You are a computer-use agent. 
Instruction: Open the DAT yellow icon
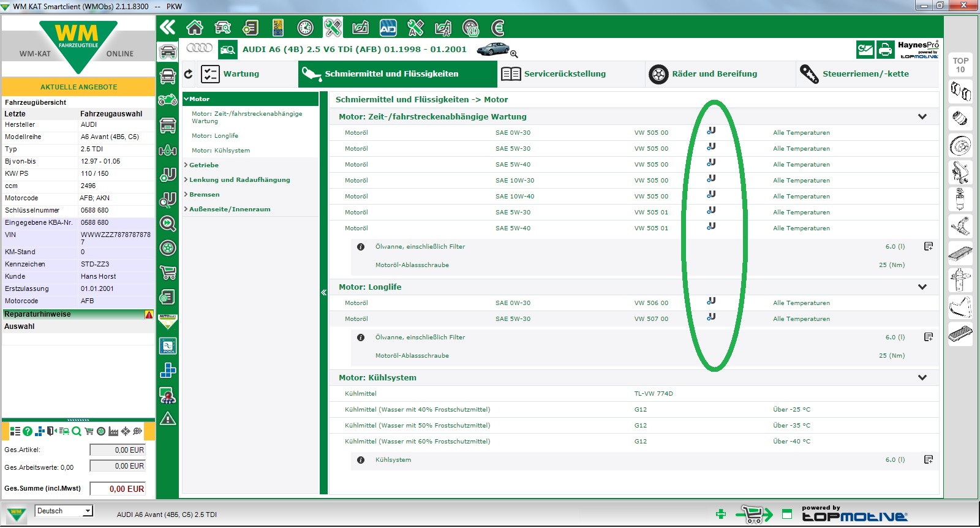click(x=277, y=28)
